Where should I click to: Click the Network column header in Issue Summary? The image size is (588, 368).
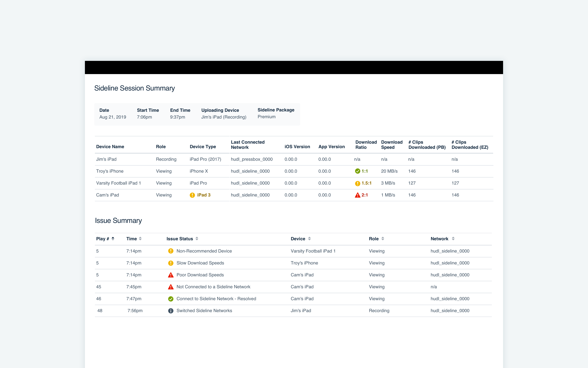[439, 239]
